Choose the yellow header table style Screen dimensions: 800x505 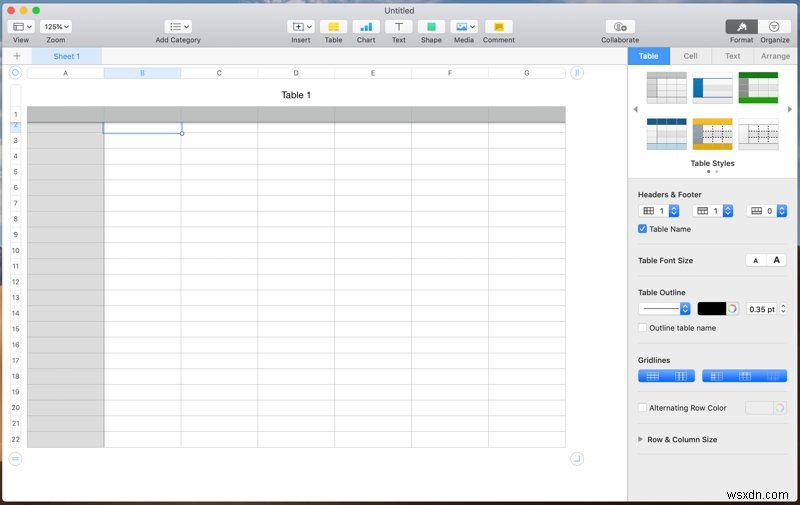(712, 134)
